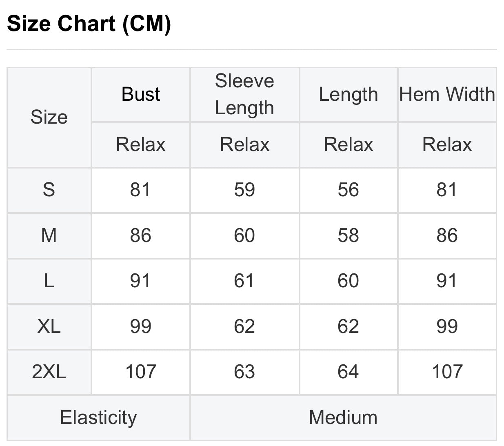Click the L size row label

pyautogui.click(x=49, y=281)
